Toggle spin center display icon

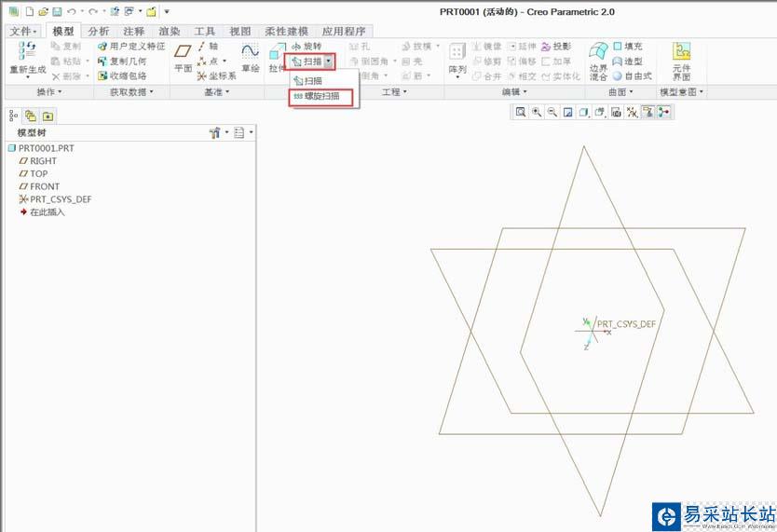663,112
